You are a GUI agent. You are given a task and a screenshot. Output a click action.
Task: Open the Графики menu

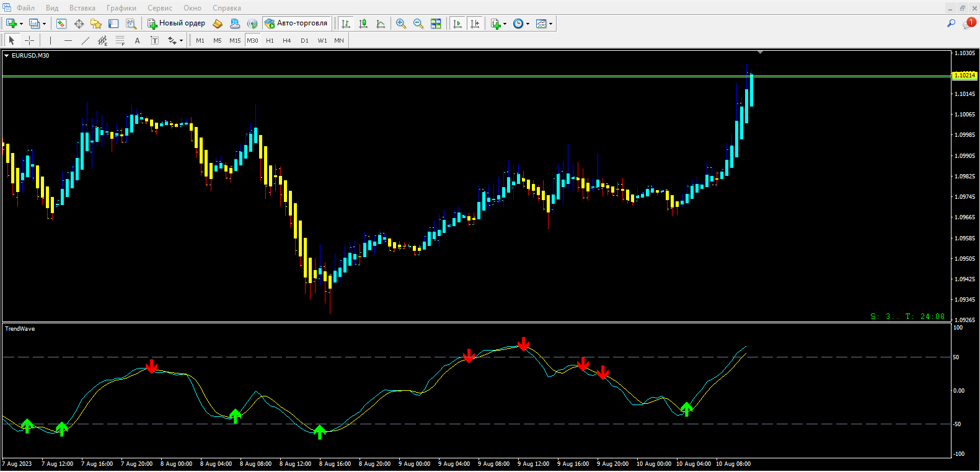(121, 8)
